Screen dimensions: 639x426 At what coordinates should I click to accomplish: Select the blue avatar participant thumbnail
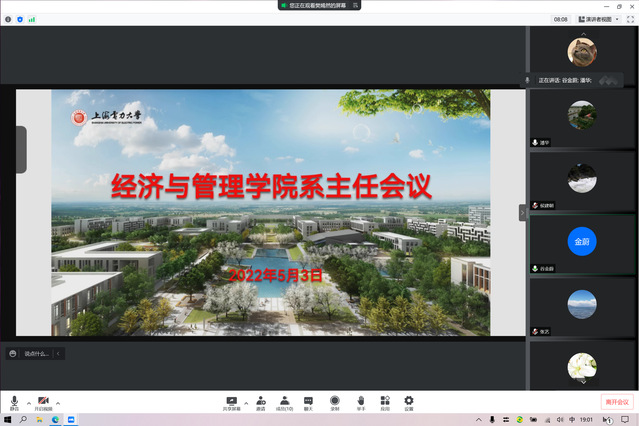click(582, 242)
